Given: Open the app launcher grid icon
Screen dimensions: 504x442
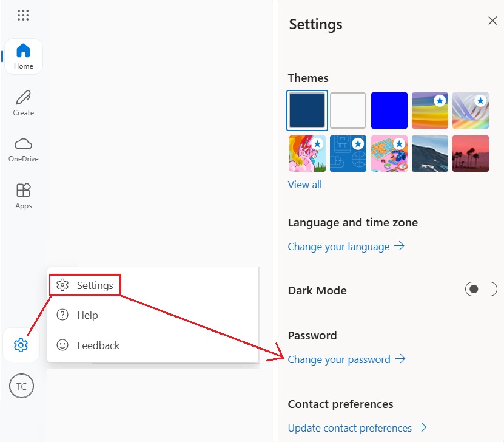Looking at the screenshot, I should (23, 15).
